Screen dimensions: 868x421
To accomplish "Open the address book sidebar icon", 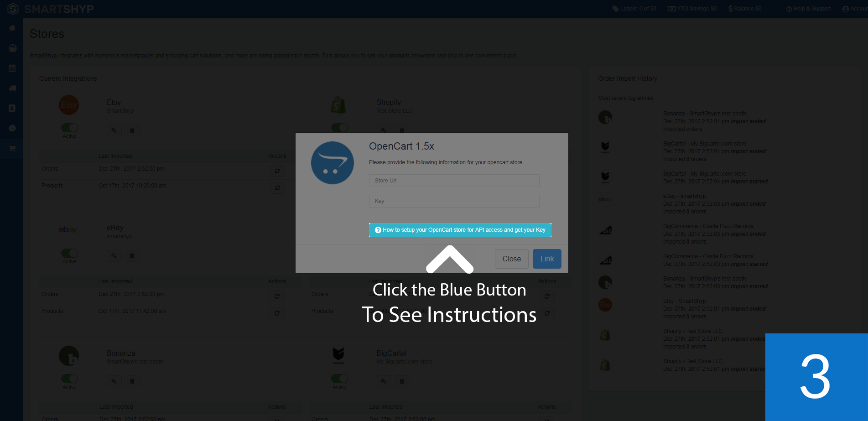I will [12, 108].
